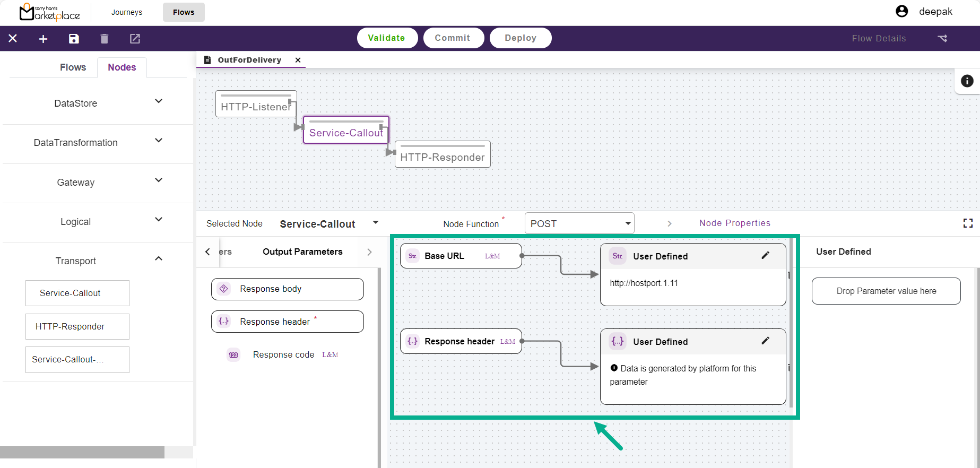The image size is (980, 468).
Task: Click the horizontal scrollbar in the sidebar
Action: 82,452
